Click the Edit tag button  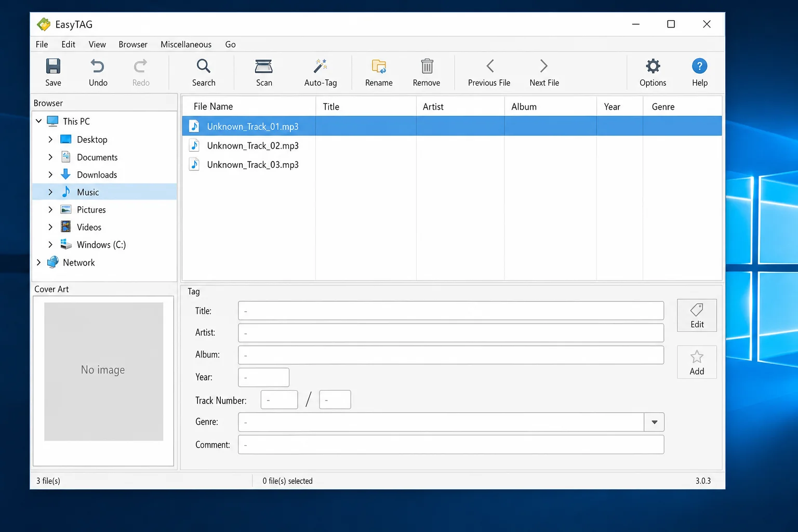697,315
